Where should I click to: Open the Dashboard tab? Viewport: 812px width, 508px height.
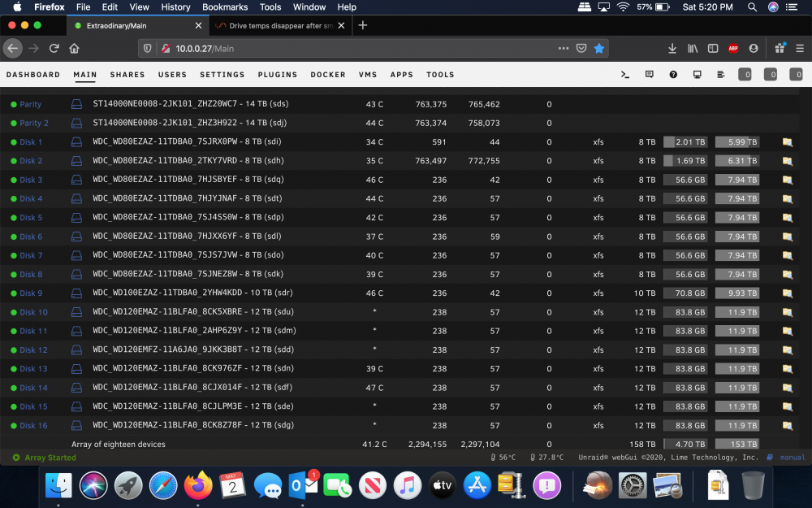(33, 75)
